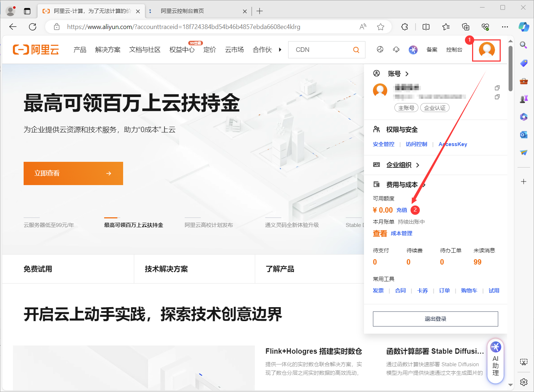
Task: Open the 安全管控 link
Action: 384,144
